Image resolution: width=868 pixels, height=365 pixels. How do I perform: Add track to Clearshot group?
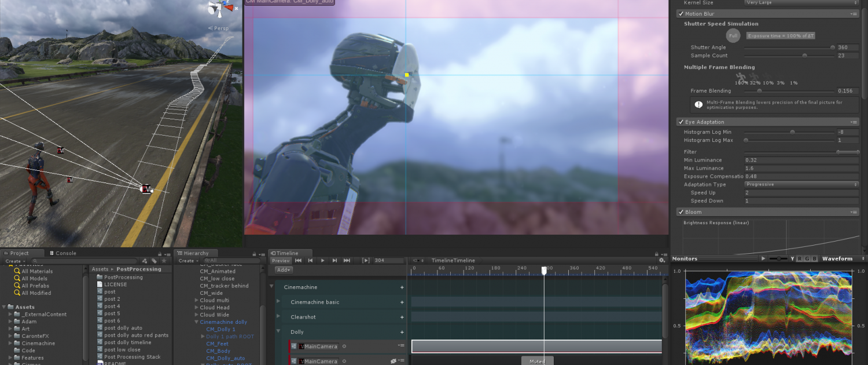click(x=402, y=317)
